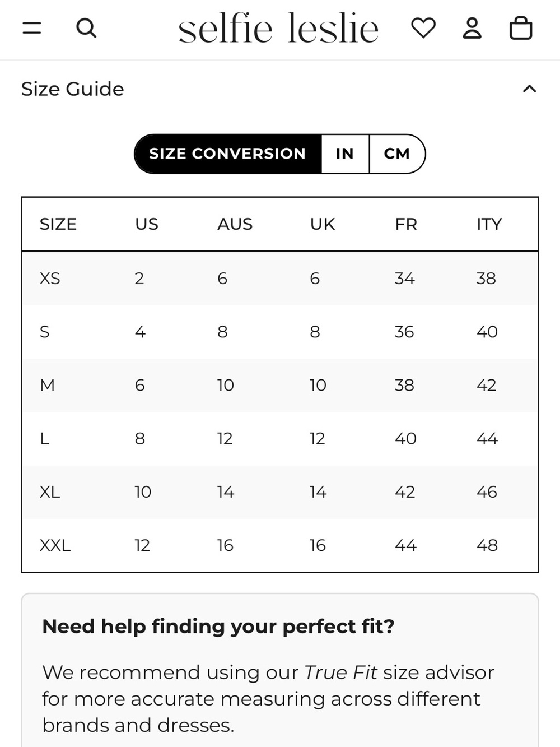The image size is (560, 747).
Task: Select the SIZE CONVERSION tab
Action: pyautogui.click(x=227, y=154)
